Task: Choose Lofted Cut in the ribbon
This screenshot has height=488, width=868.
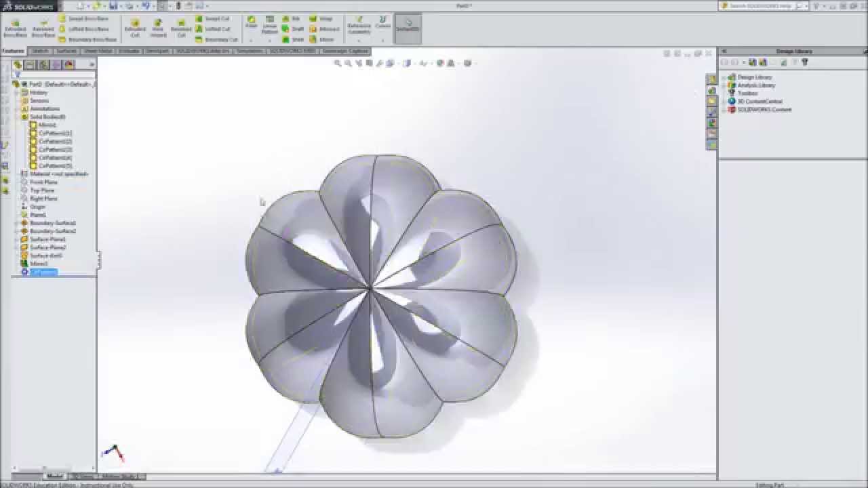Action: 214,29
